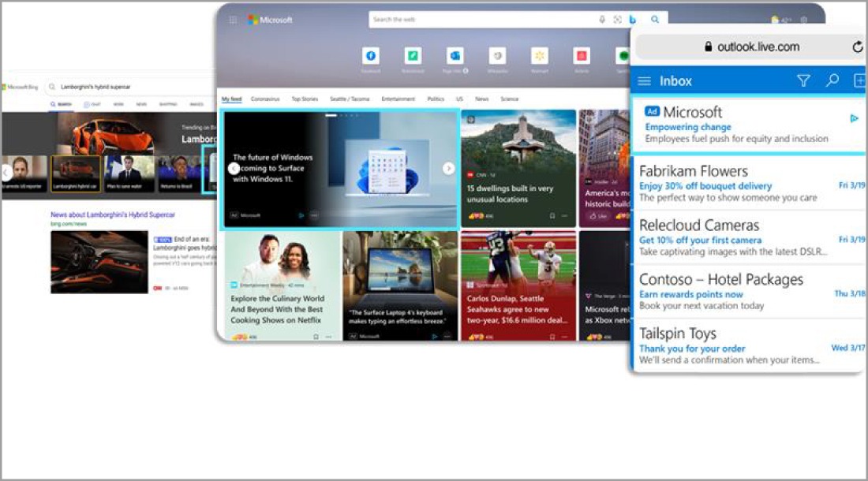Bookmark the Carlos Dunlap Seahawks card

click(552, 336)
